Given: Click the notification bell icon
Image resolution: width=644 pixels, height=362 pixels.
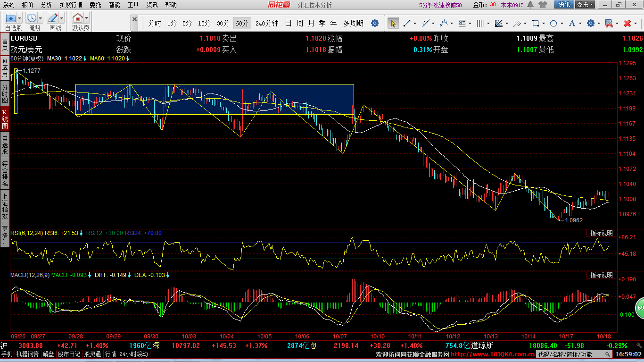Looking at the screenshot, I should pos(530,5).
